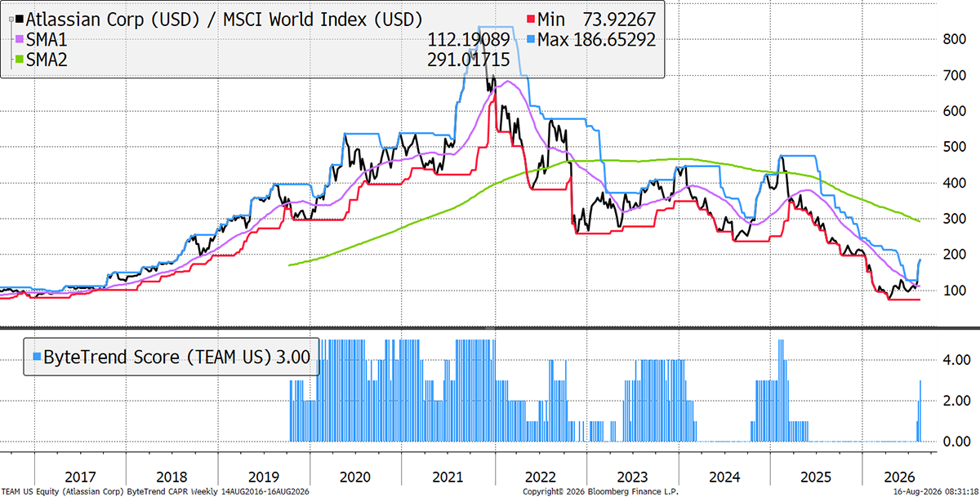Image resolution: width=980 pixels, height=497 pixels.
Task: Click the blue ByteTrend Score legend swatch
Action: point(36,357)
